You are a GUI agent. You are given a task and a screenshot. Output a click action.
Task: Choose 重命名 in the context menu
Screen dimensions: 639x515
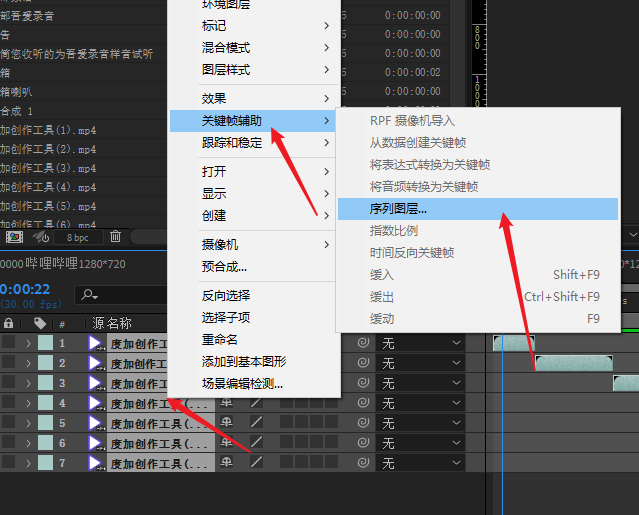[255, 339]
